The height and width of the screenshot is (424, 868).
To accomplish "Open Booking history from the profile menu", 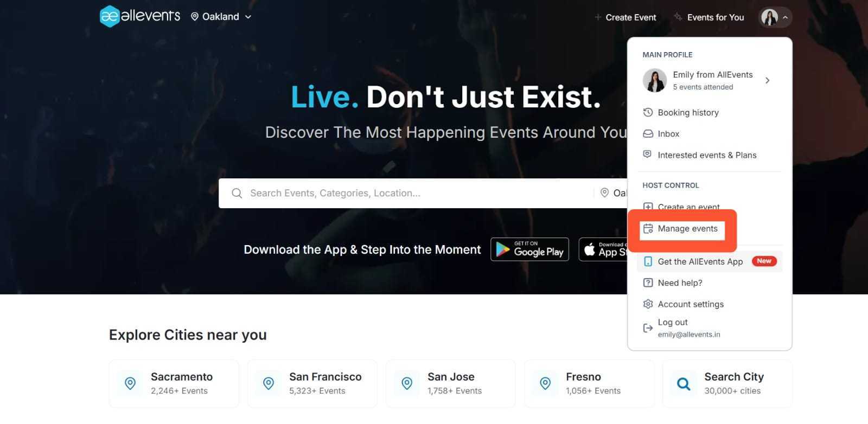I will tap(688, 113).
